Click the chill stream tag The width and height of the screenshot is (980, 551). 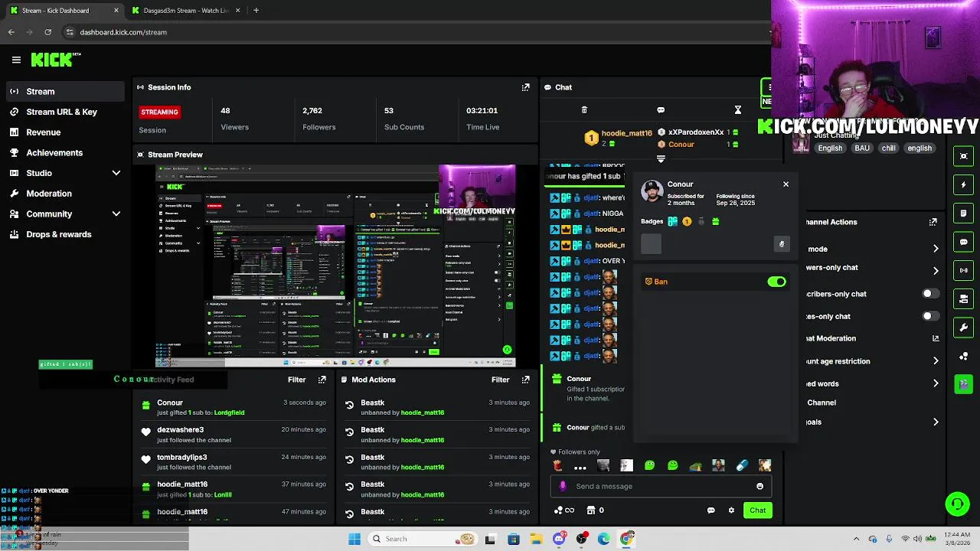tap(888, 148)
